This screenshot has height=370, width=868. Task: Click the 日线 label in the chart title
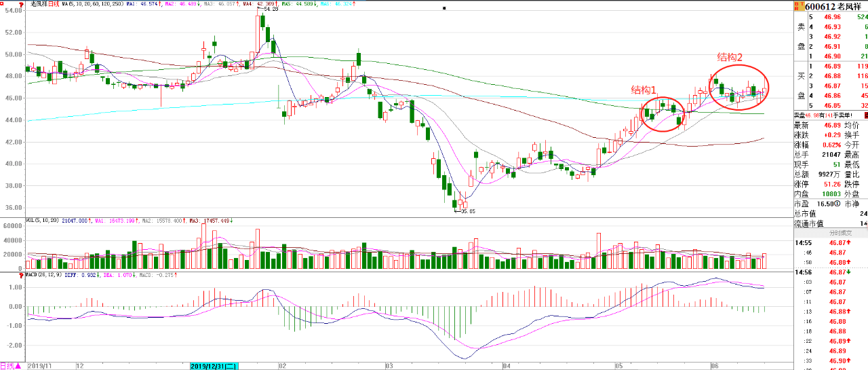[53, 4]
